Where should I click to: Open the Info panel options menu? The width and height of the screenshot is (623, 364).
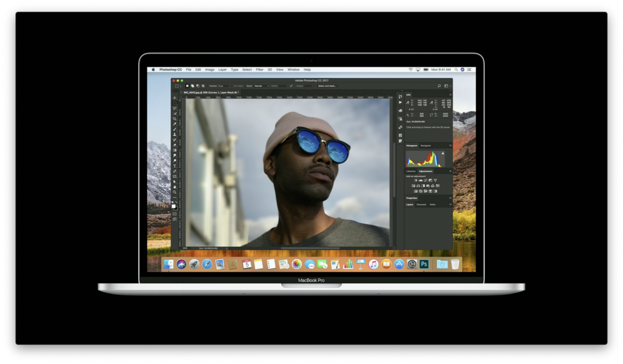(451, 95)
